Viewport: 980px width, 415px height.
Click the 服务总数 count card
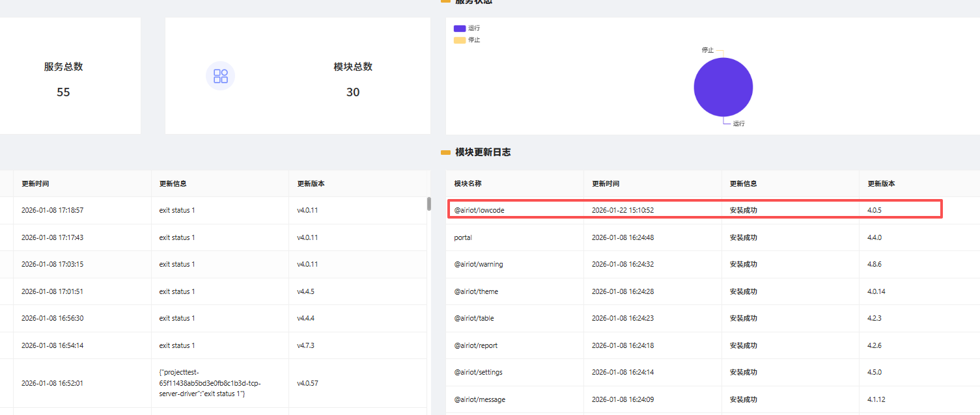[63, 76]
